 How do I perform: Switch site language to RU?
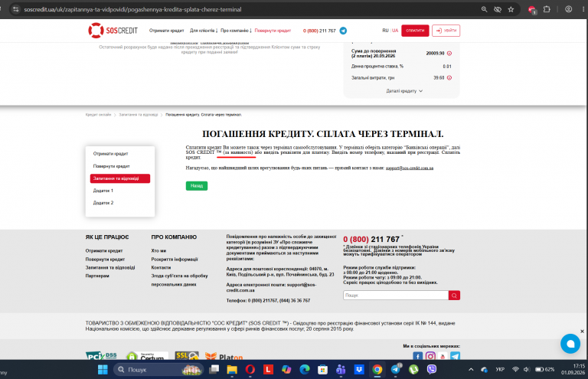[x=385, y=31]
